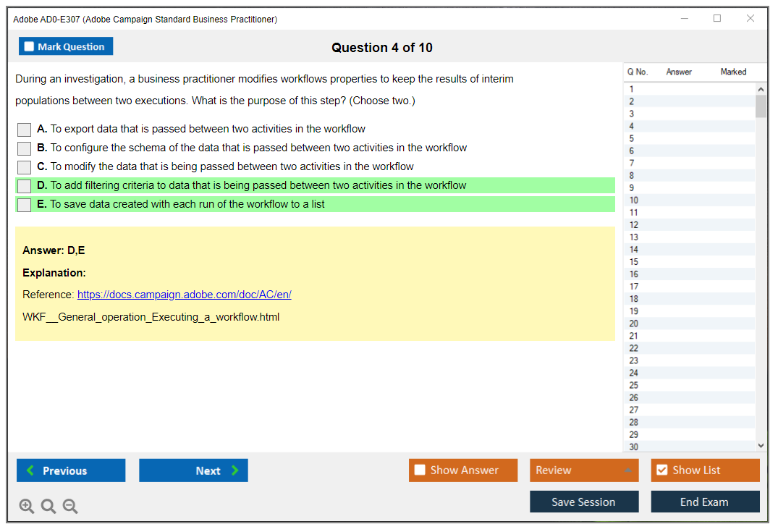Uncheck the Show List option
Screen dimensions: 778x532
661,470
